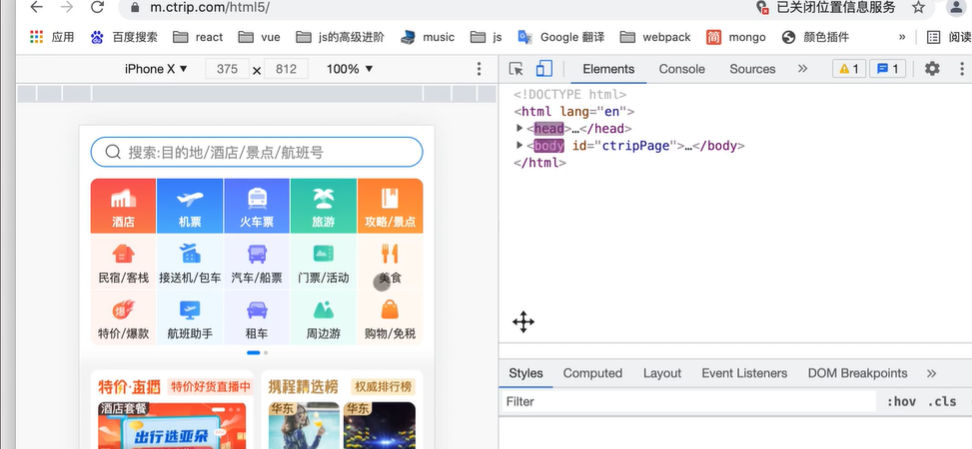
Task: Tap the 周边游 nearby trips icon
Action: [323, 318]
